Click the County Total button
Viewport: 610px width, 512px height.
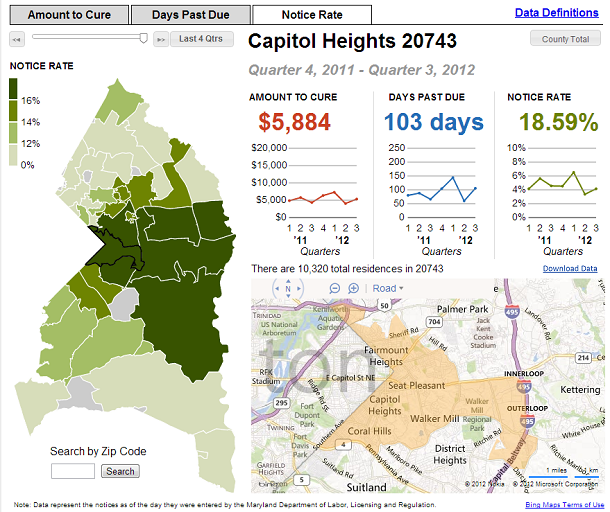click(x=565, y=39)
